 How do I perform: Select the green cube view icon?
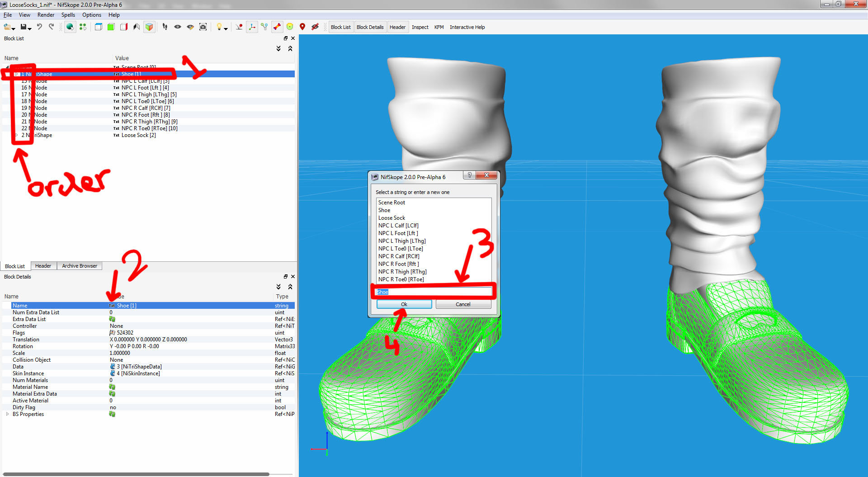[x=111, y=27]
